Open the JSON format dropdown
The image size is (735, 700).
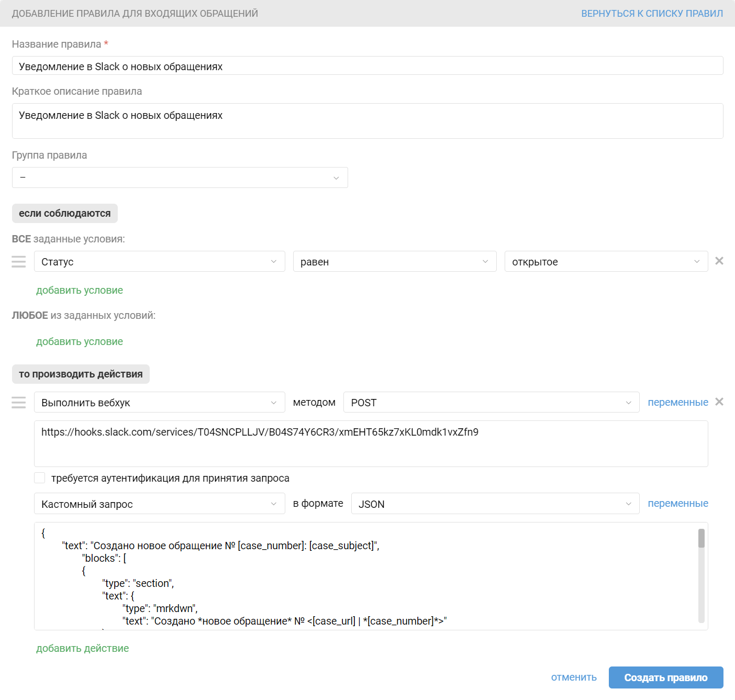(495, 504)
